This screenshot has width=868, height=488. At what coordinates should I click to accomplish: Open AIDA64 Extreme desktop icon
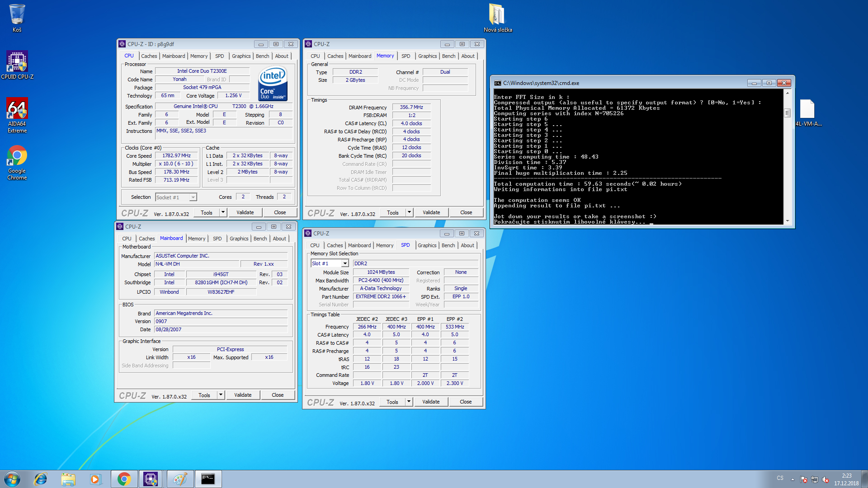(x=17, y=115)
